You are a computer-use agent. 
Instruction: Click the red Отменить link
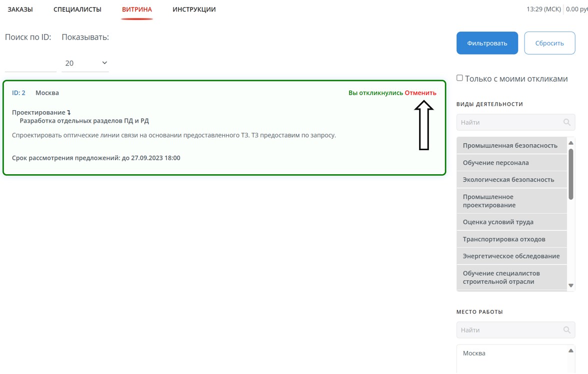[x=420, y=93]
